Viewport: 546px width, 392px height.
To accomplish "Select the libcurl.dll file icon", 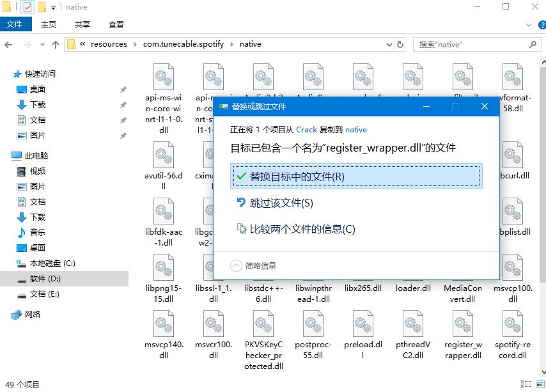I will click(513, 155).
